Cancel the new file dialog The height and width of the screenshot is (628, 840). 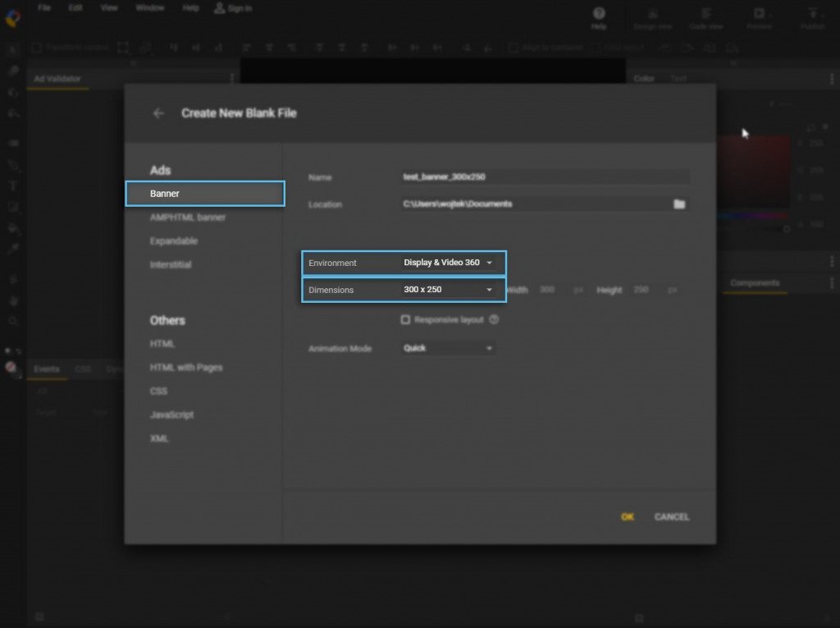pyautogui.click(x=671, y=517)
